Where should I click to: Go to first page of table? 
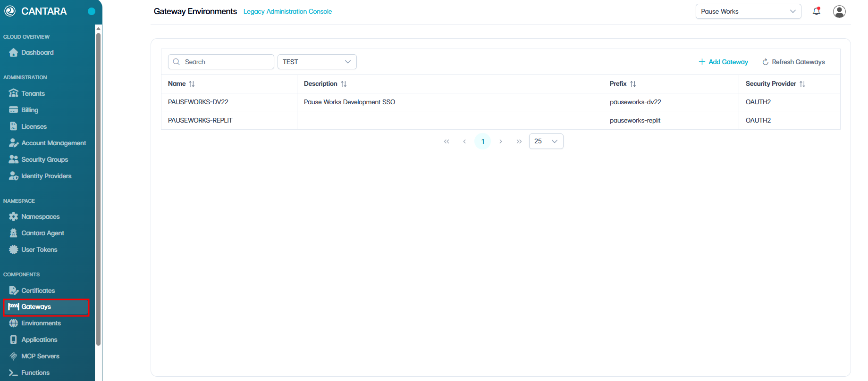pos(447,141)
